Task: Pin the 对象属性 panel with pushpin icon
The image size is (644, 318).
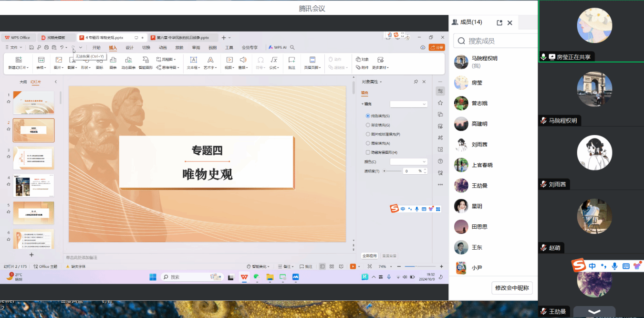Action: tap(416, 82)
